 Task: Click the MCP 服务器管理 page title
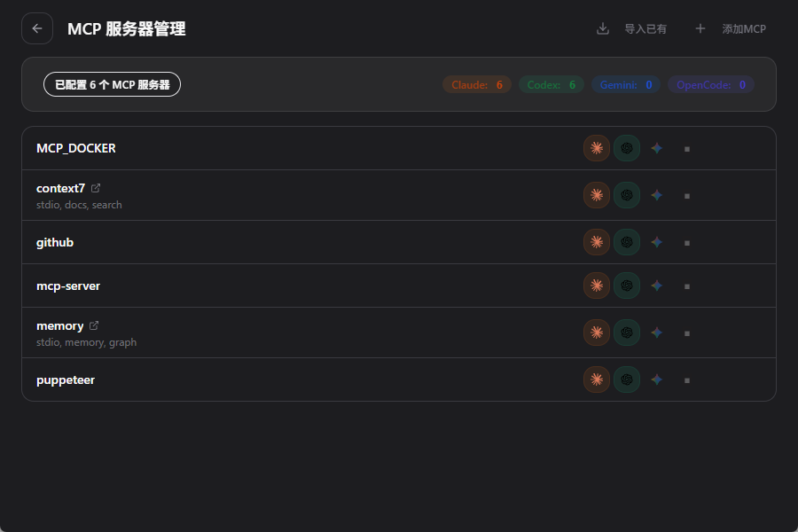click(x=127, y=29)
